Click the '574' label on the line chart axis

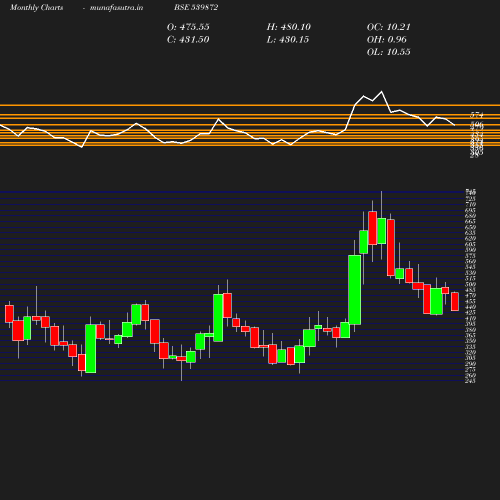pos(476,115)
